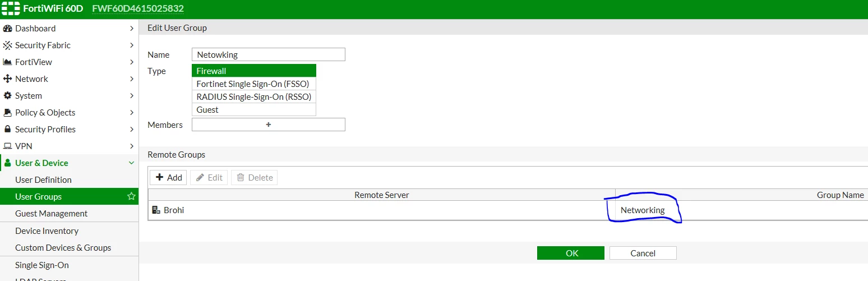Image resolution: width=868 pixels, height=281 pixels.
Task: Click the Fortinet logo icon in header
Action: pyautogui.click(x=11, y=9)
